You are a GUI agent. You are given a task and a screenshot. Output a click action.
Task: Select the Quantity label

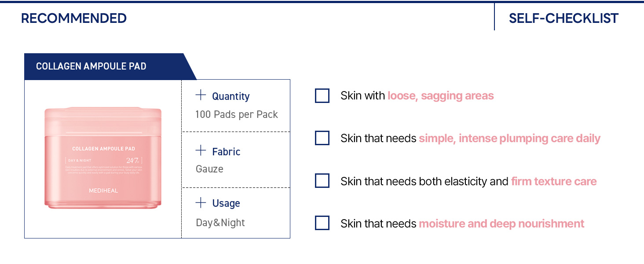pyautogui.click(x=231, y=96)
